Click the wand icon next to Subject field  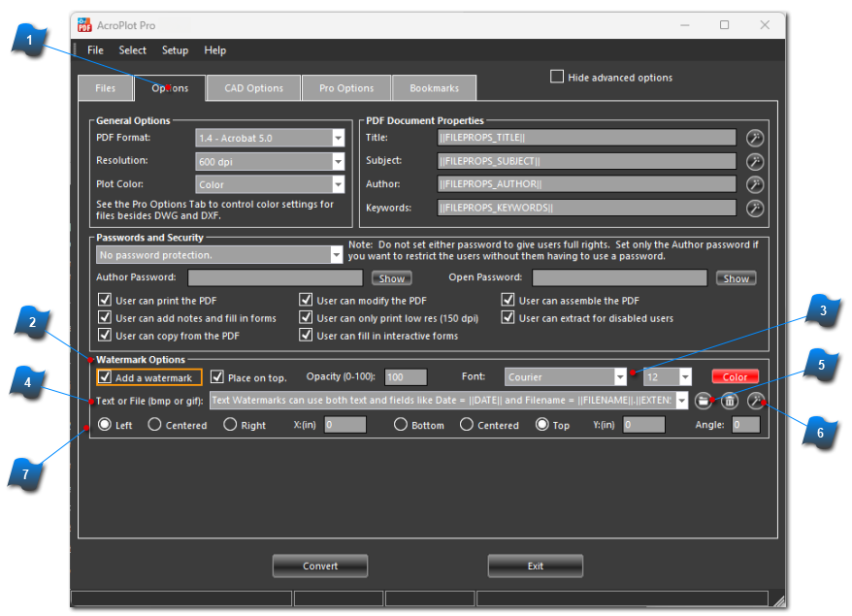point(755,161)
